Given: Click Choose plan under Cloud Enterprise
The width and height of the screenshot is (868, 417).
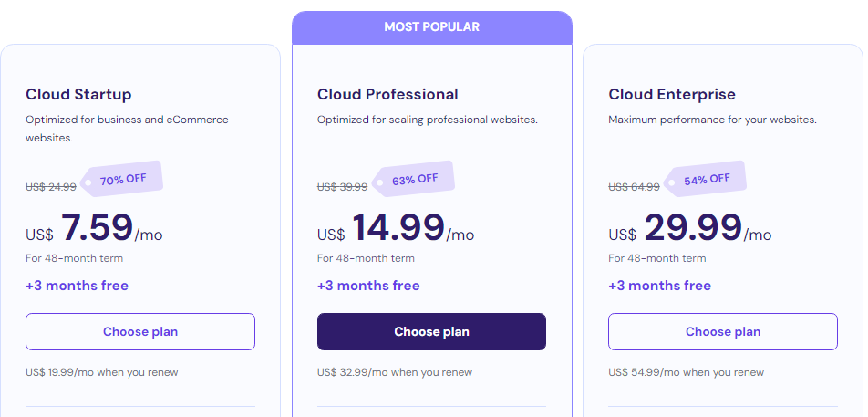Looking at the screenshot, I should click(722, 332).
